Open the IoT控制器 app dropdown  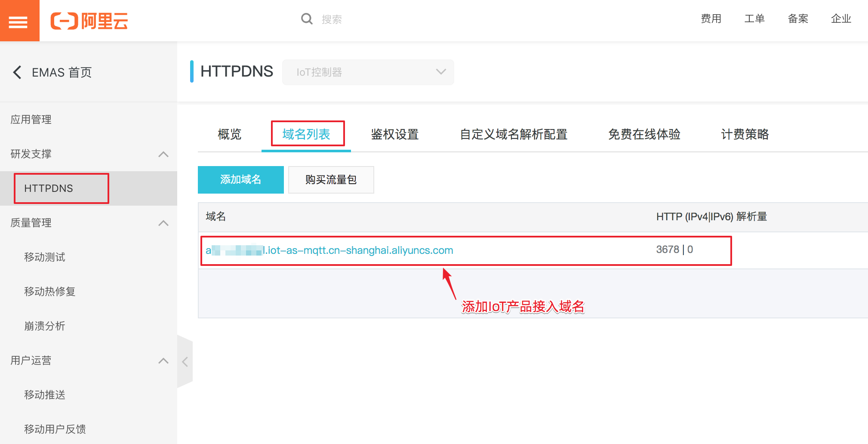point(368,72)
